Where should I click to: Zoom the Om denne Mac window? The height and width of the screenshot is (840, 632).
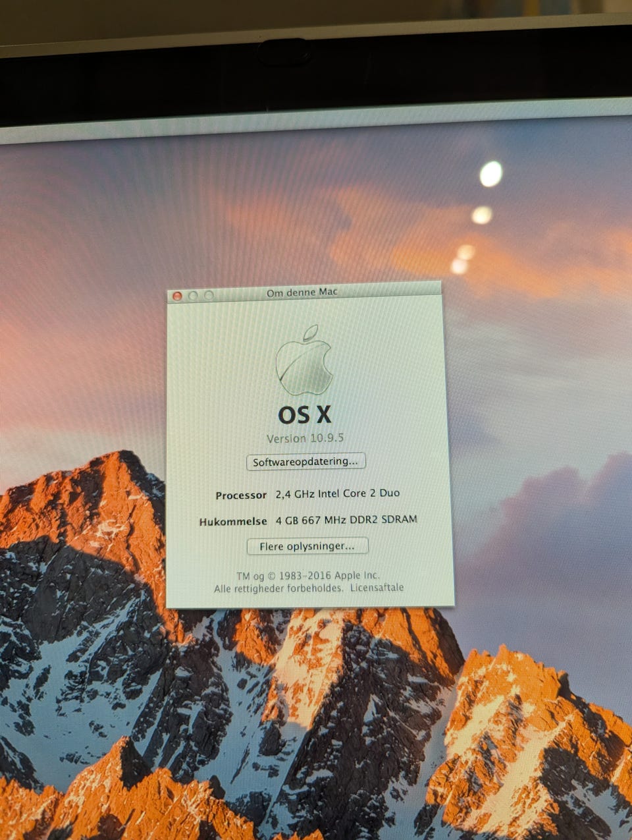click(x=209, y=295)
